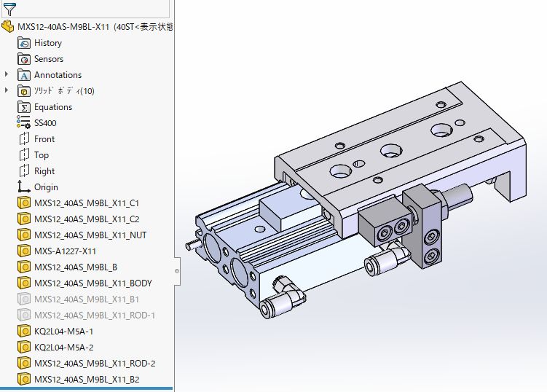Click the grayed icon for MXS12_40AS_M9BL_X11_B1
This screenshot has height=392, width=547.
click(24, 299)
